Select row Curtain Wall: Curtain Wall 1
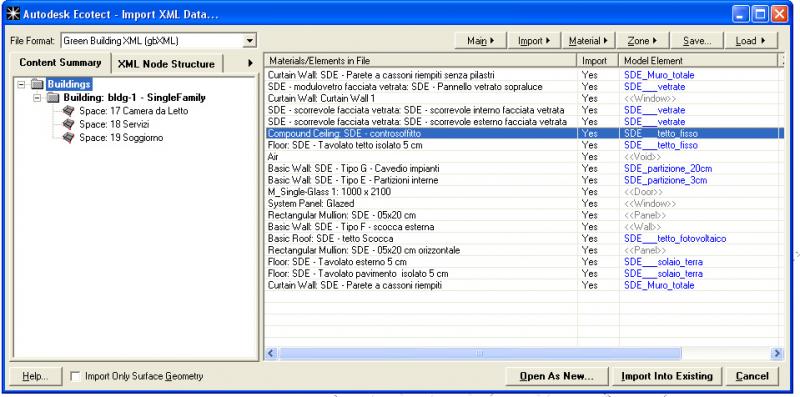Screen dimensions: 800x397 tap(524, 98)
